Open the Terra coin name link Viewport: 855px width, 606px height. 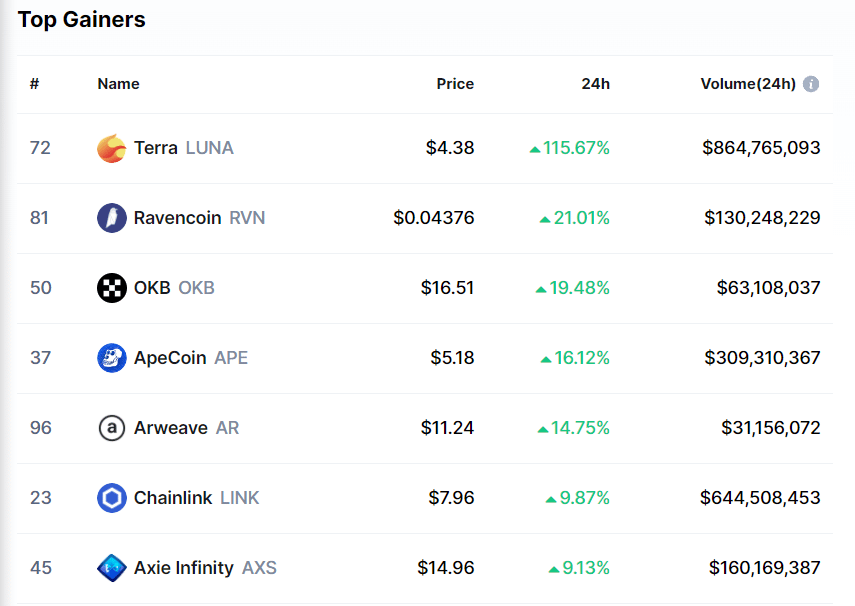(x=156, y=148)
